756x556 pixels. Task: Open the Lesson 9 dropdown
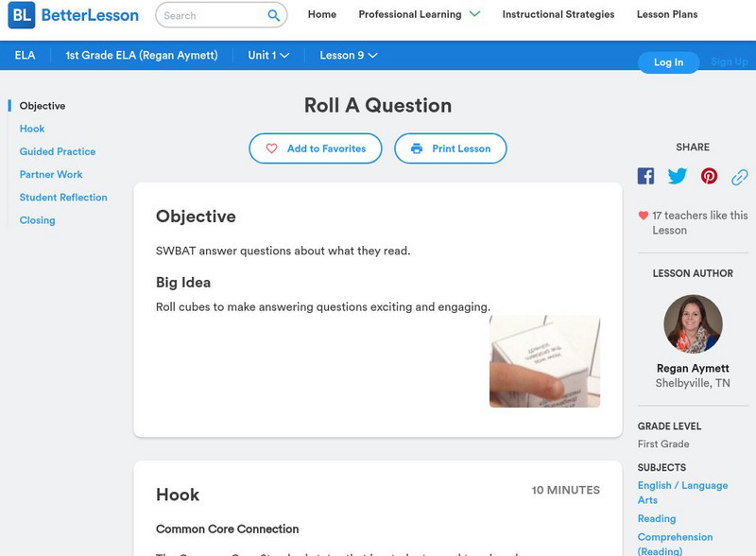click(348, 55)
